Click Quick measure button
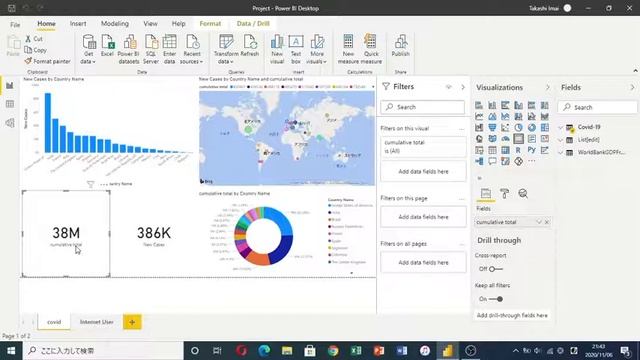The width and height of the screenshot is (640, 360). 371,49
